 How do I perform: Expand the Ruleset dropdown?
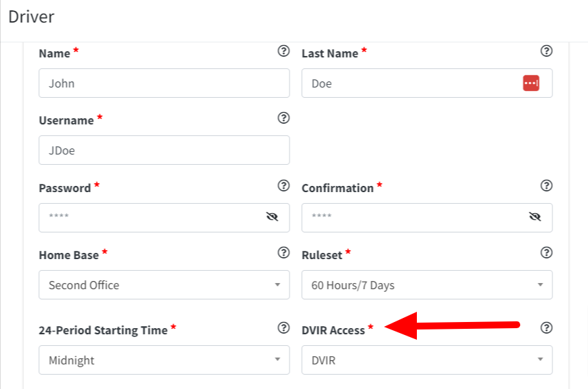(x=426, y=285)
